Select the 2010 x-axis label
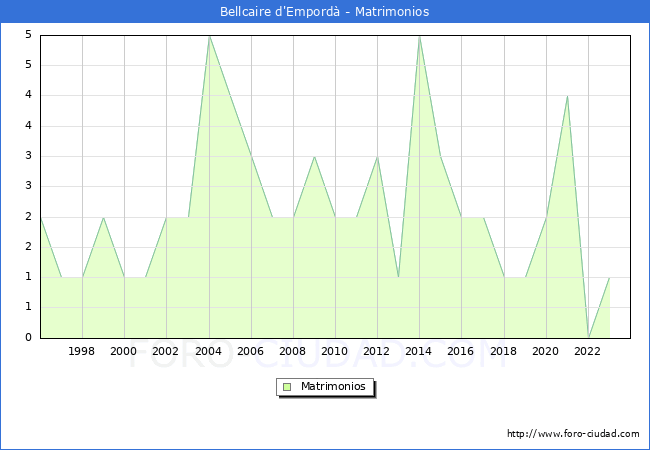650x450 pixels. (x=335, y=352)
